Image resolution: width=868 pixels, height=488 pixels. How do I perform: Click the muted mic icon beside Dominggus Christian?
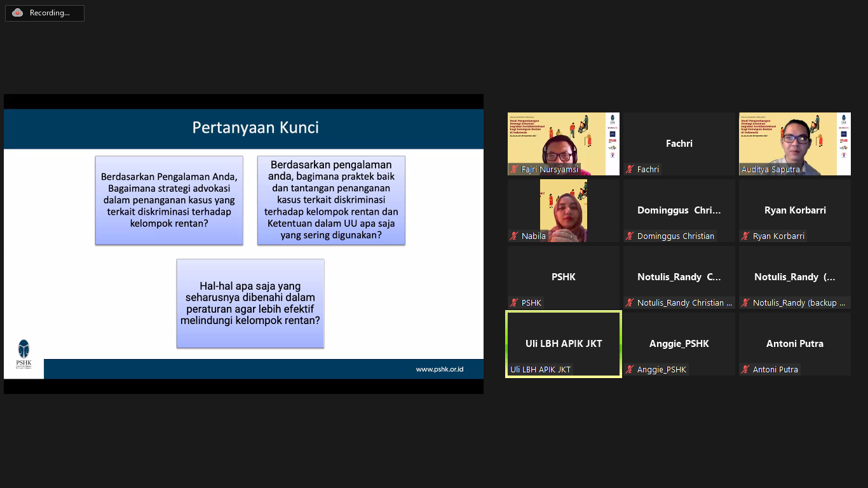630,236
